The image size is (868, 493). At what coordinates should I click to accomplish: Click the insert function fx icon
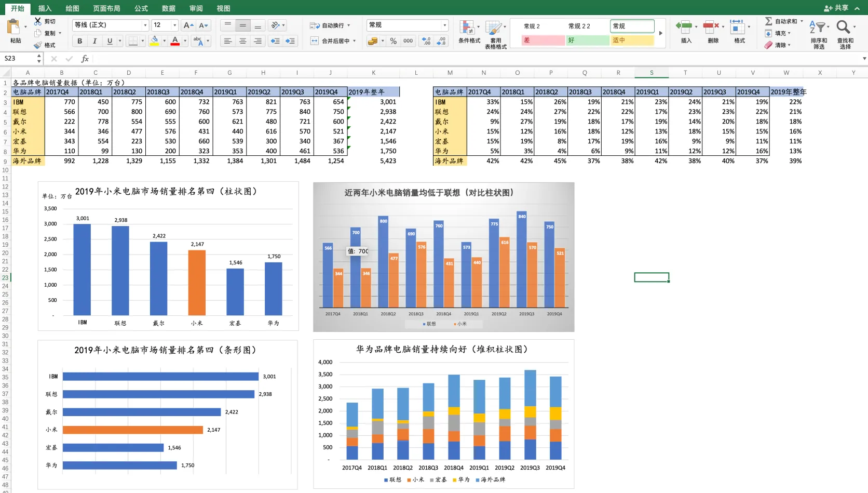point(85,59)
